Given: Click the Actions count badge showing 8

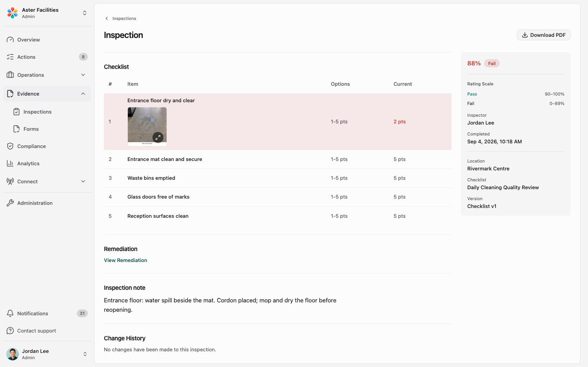Looking at the screenshot, I should 83,57.
